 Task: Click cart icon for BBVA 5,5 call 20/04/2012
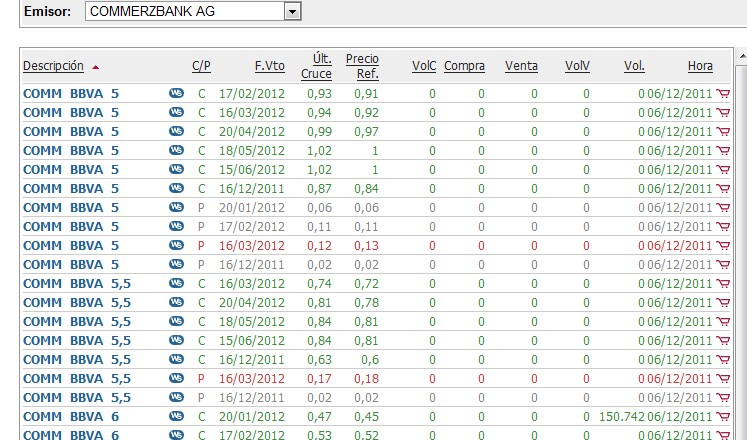coord(723,303)
